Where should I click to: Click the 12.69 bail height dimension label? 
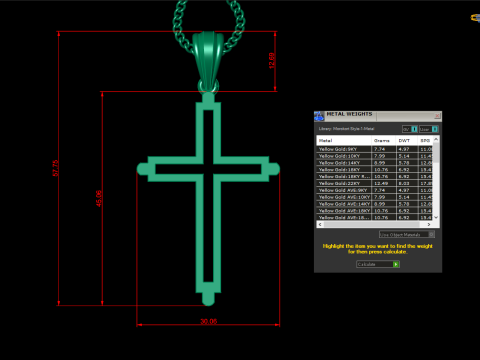[272, 61]
